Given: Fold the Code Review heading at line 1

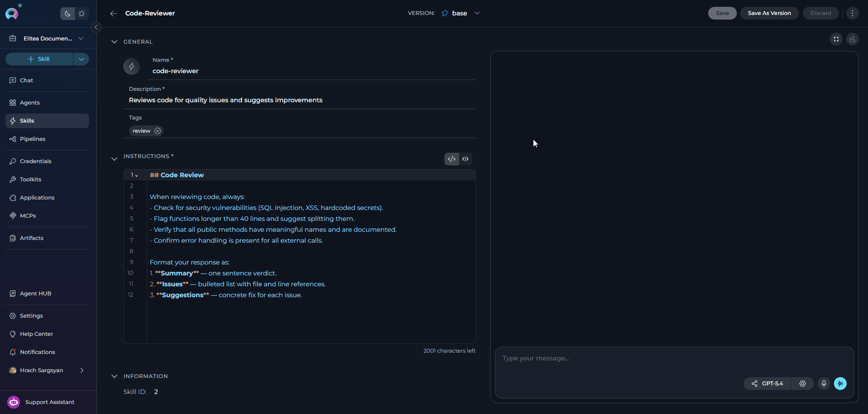Looking at the screenshot, I should click(137, 175).
